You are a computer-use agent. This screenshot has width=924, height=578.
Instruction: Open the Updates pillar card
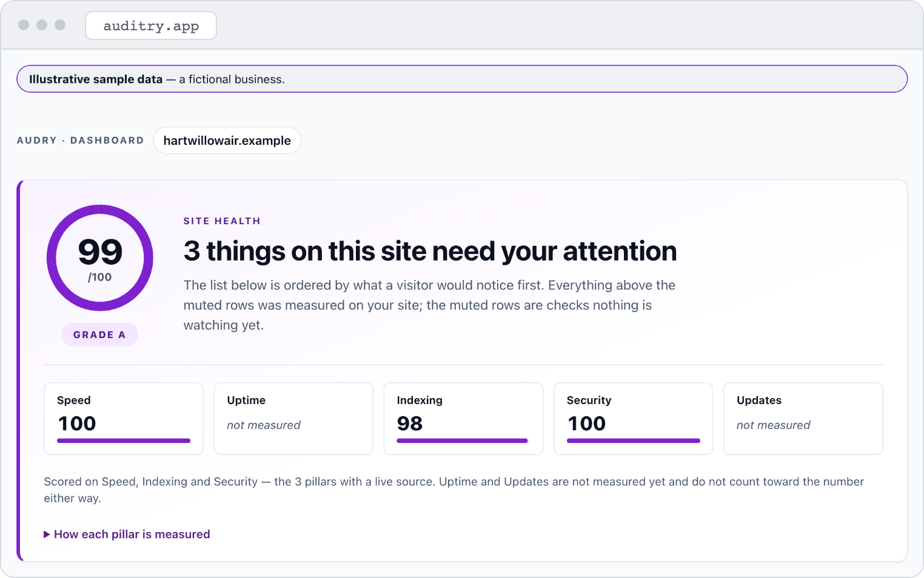click(x=803, y=419)
